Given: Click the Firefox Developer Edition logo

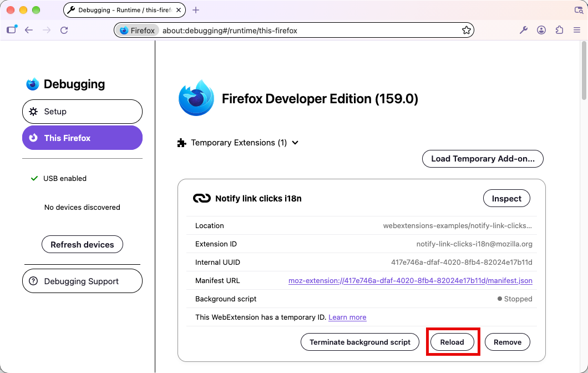Looking at the screenshot, I should [196, 98].
